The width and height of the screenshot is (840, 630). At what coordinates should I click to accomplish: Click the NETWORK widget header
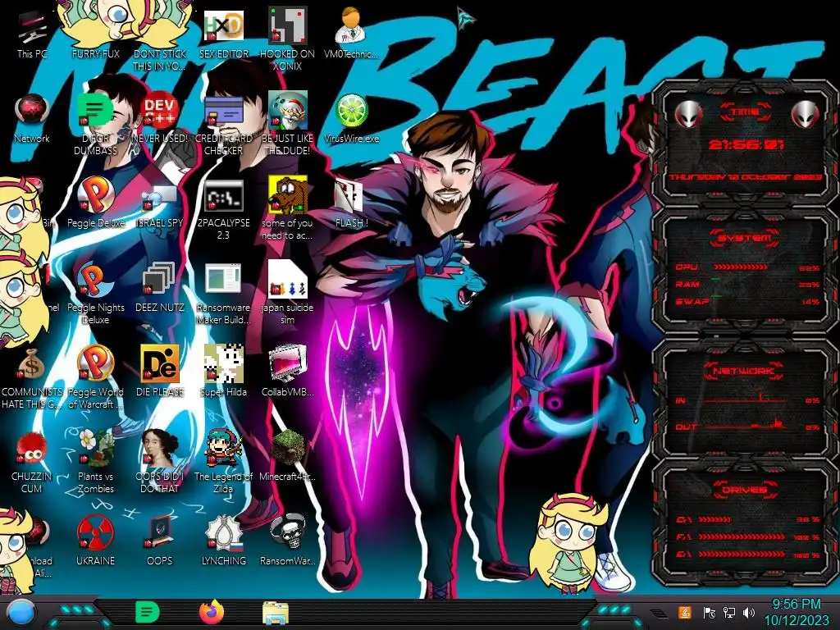[744, 371]
